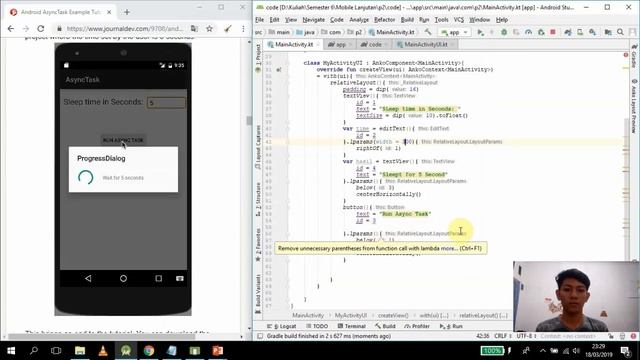This screenshot has height=360, width=640.
Task: Bookmark this page with star icon
Action: tap(209, 29)
